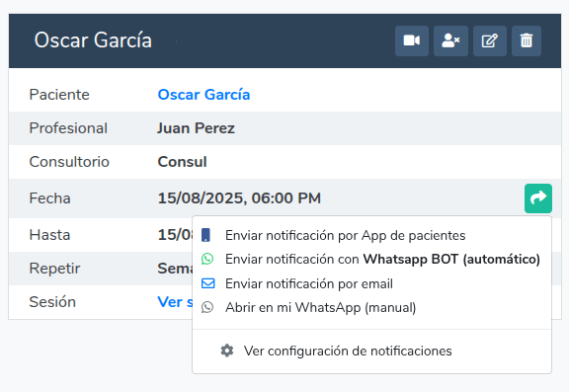The image size is (569, 392).
Task: Click the gray WhatsApp manual icon
Action: pyautogui.click(x=207, y=307)
